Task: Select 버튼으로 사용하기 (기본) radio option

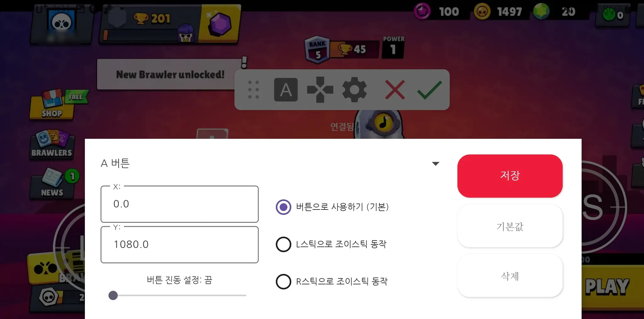Action: coord(332,207)
